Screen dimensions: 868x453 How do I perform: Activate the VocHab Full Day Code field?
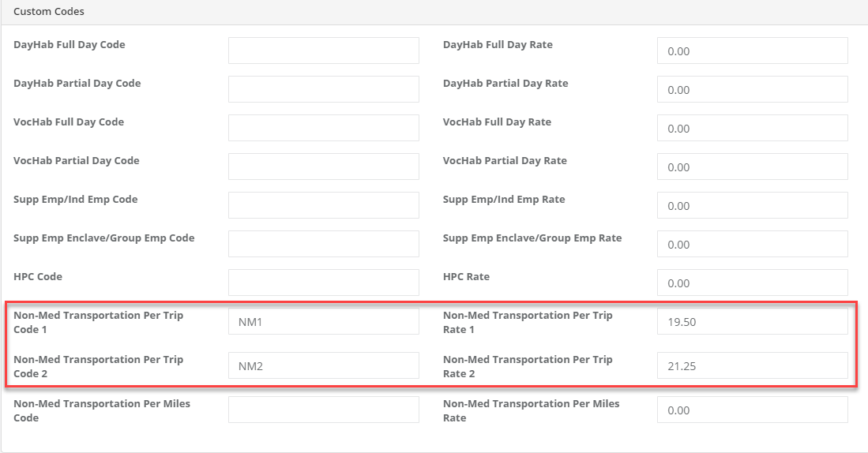point(323,128)
